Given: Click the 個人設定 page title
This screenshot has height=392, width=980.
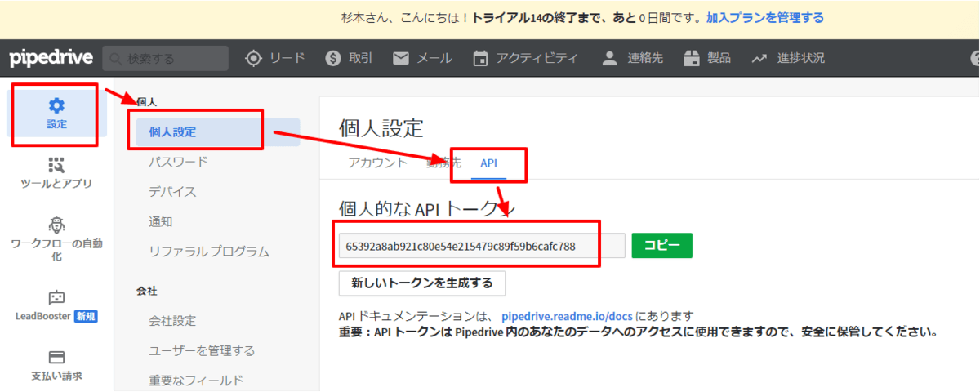Looking at the screenshot, I should (x=381, y=127).
